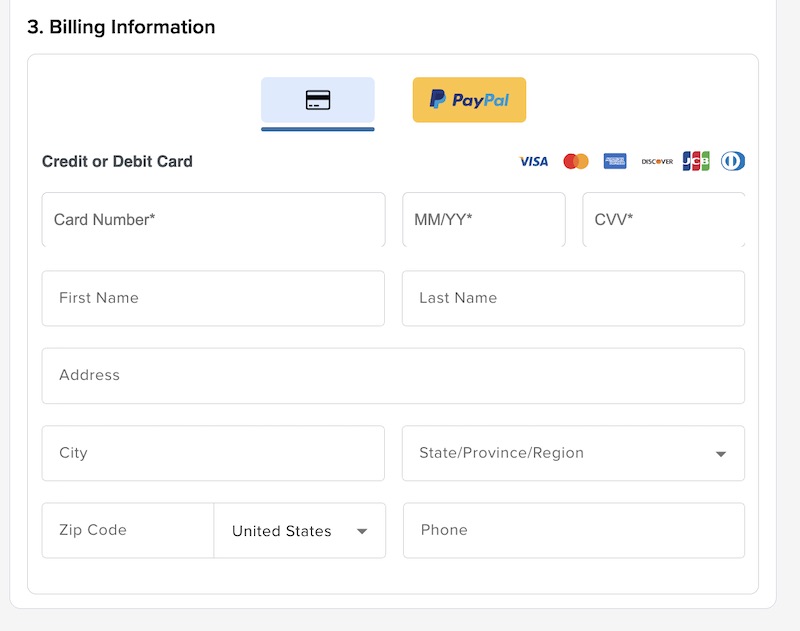Image resolution: width=800 pixels, height=631 pixels.
Task: Switch to the PayPal payment option
Action: [469, 100]
